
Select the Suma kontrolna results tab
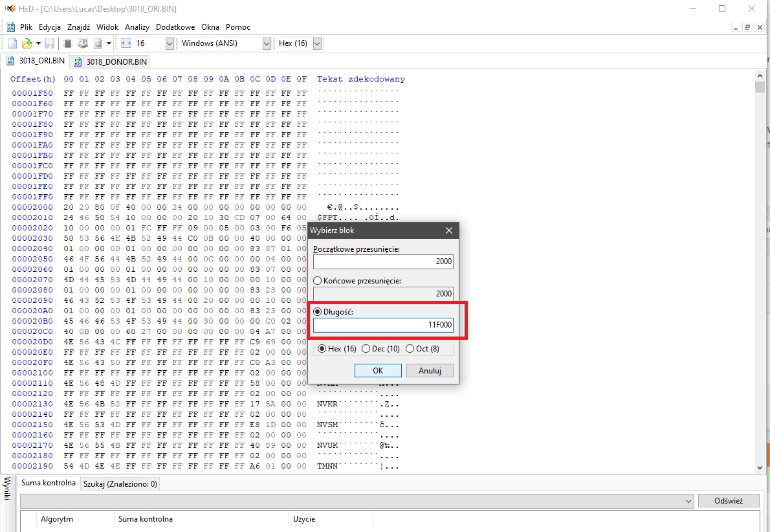point(48,483)
